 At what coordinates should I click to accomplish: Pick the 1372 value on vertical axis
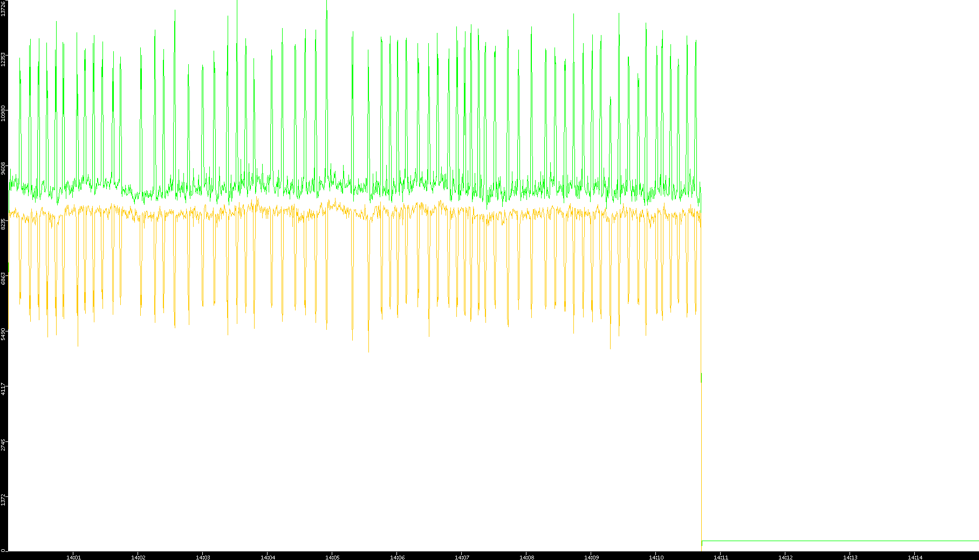[3, 500]
